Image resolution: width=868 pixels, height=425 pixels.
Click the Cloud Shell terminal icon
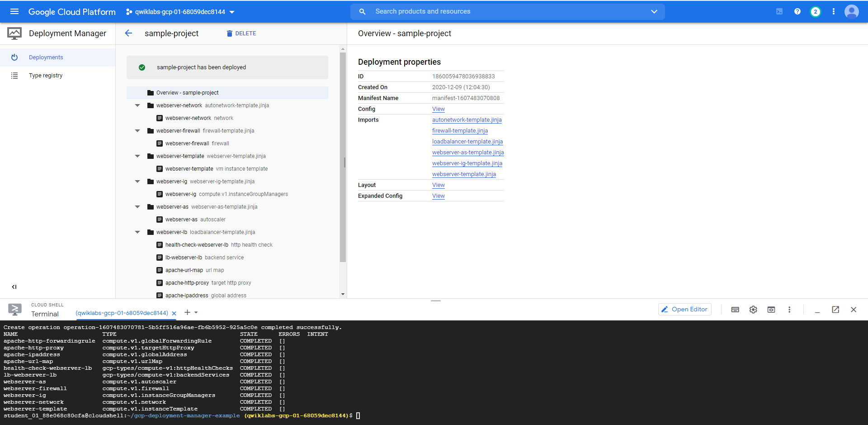coord(15,310)
